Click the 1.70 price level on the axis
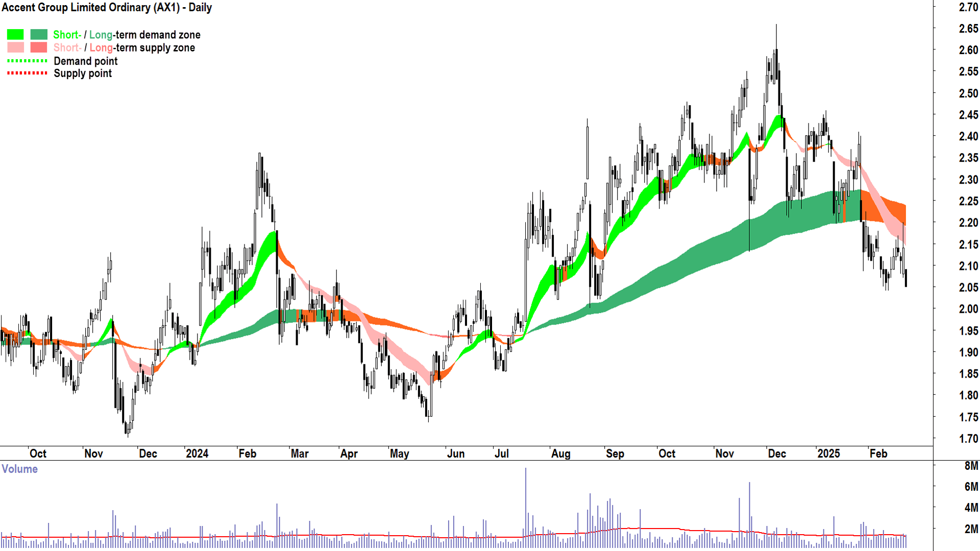Screen dimensions: 980x551 968,439
